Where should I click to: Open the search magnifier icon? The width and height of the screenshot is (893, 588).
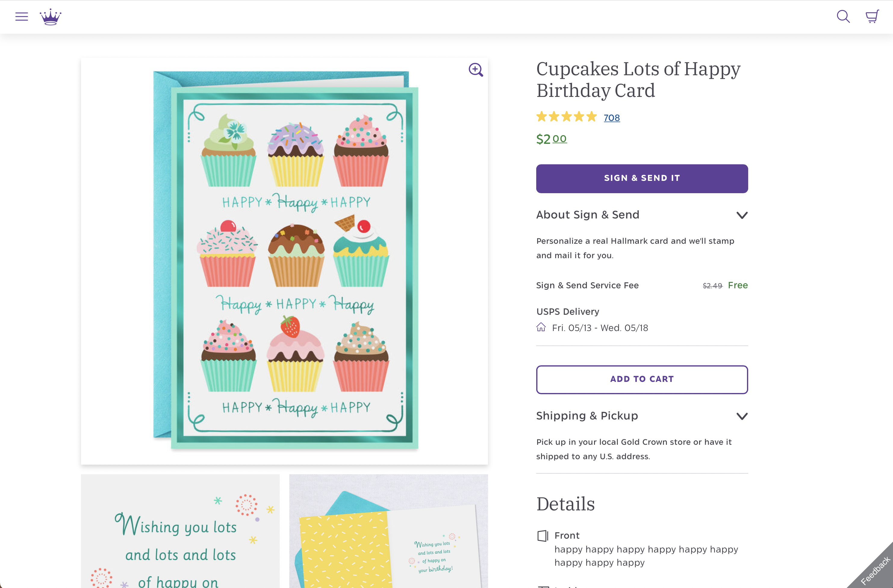(x=843, y=17)
